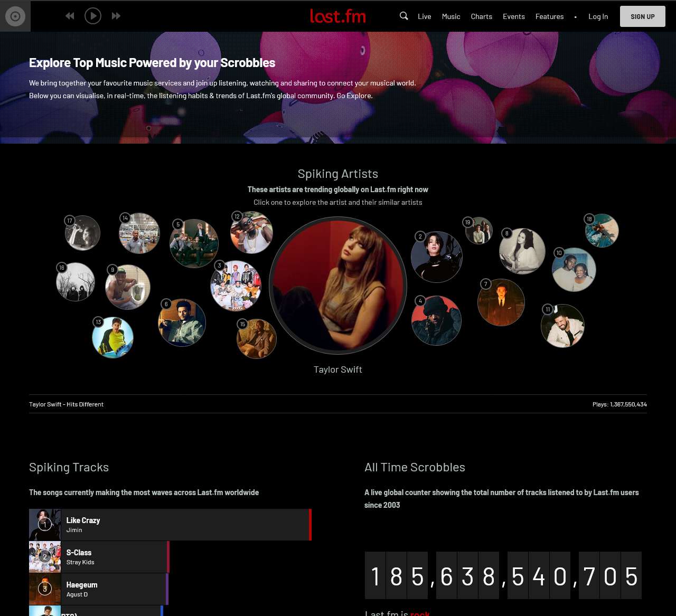Select spiking artist bubble number 18

pos(602,231)
